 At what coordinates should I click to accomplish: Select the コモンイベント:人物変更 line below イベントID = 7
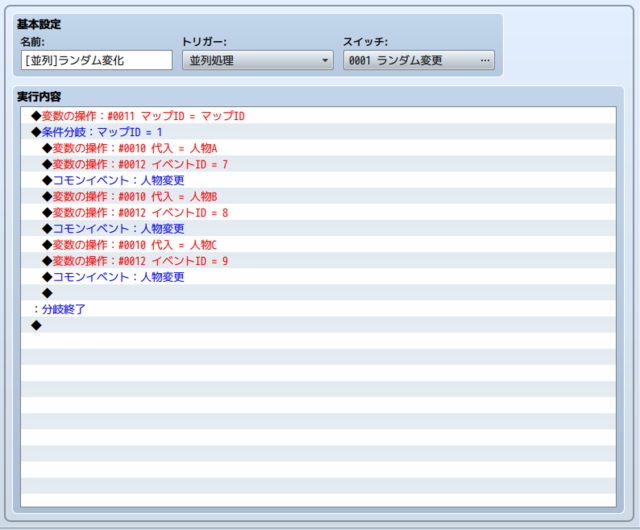point(318,180)
